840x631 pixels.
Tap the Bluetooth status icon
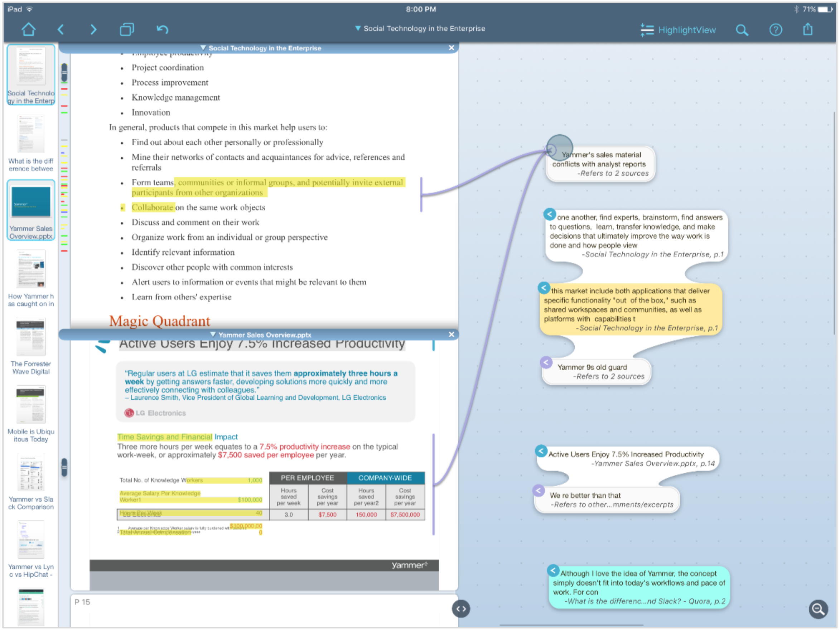tap(796, 9)
